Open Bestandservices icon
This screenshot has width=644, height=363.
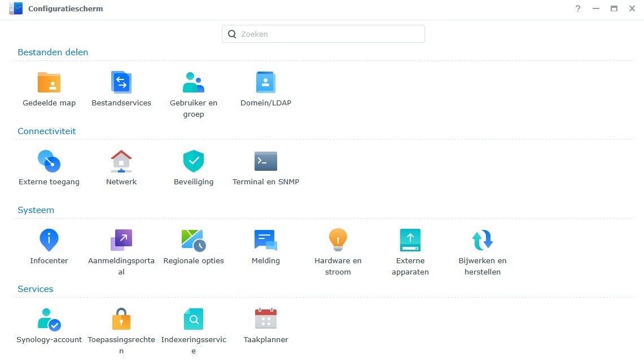pos(121,82)
